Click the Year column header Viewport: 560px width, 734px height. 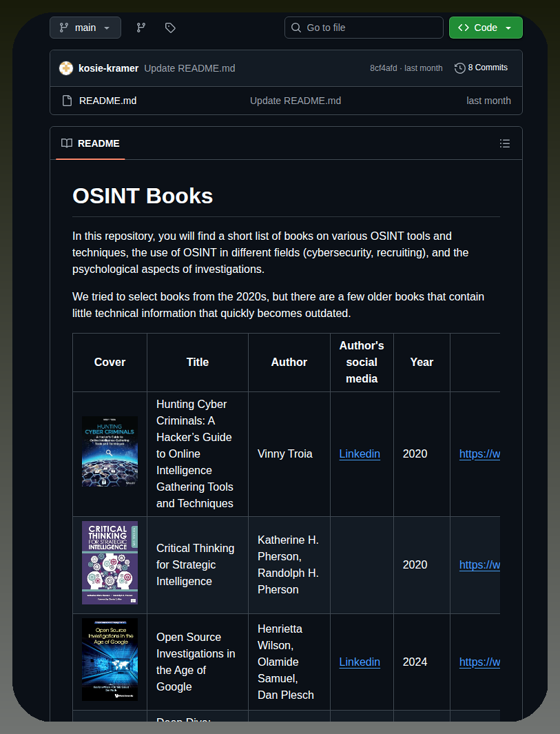[x=422, y=363]
